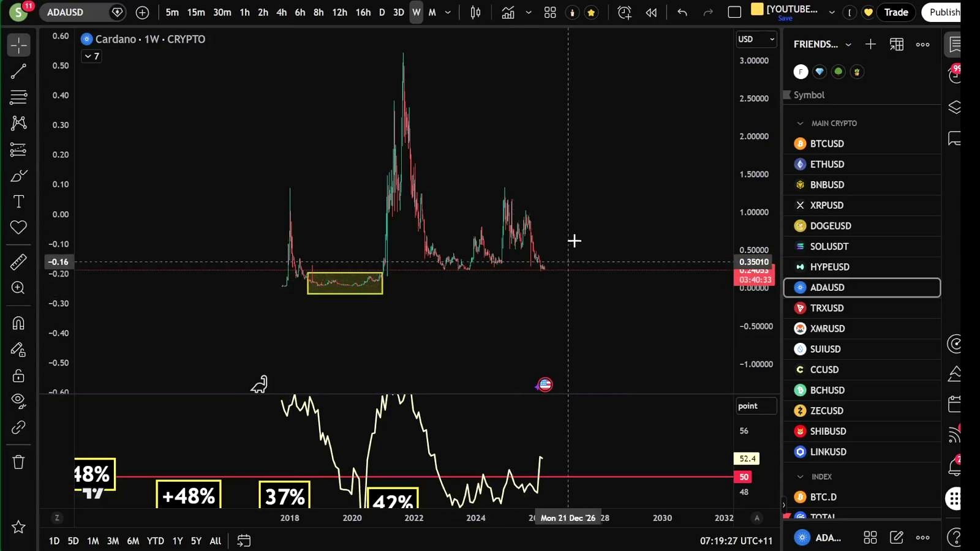Select HYPEUSD in the watchlist
This screenshot has height=551, width=980.
[862, 267]
